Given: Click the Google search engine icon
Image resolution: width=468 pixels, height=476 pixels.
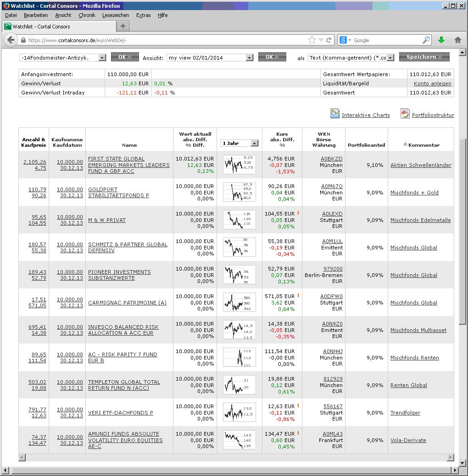Looking at the screenshot, I should coord(343,40).
